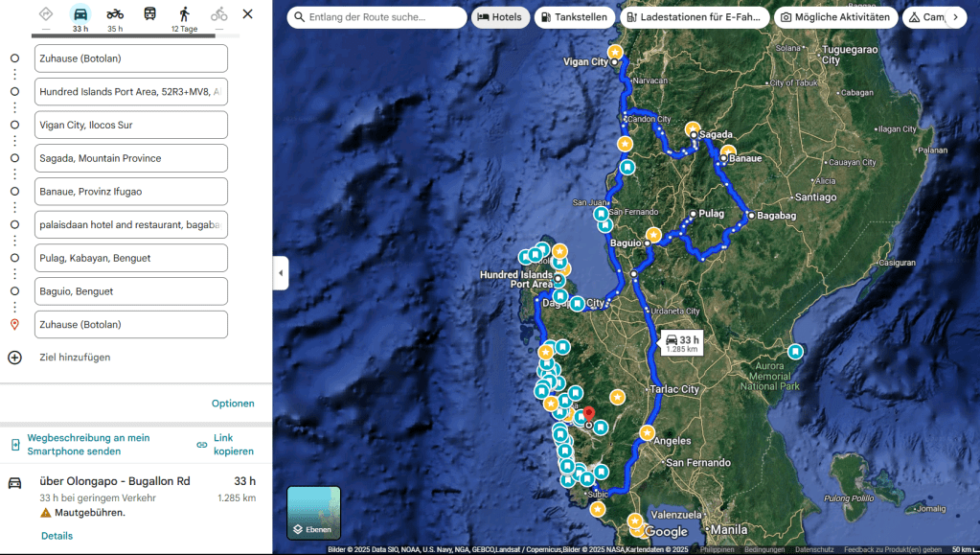980x555 pixels.
Task: Open route Details link
Action: pos(57,536)
